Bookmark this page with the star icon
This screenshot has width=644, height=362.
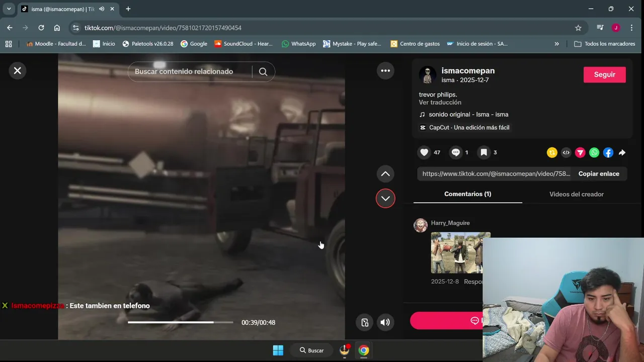point(578,28)
